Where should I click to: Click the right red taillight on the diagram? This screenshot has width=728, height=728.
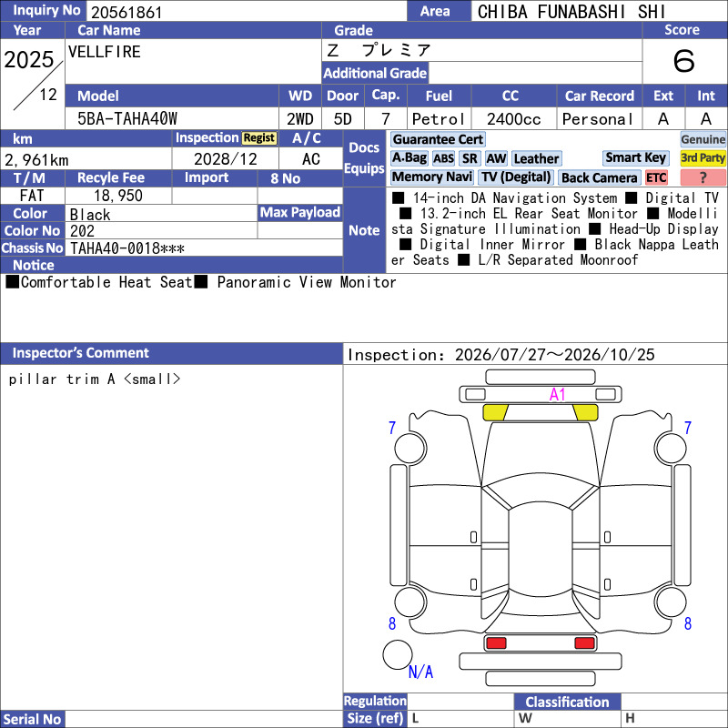point(584,643)
